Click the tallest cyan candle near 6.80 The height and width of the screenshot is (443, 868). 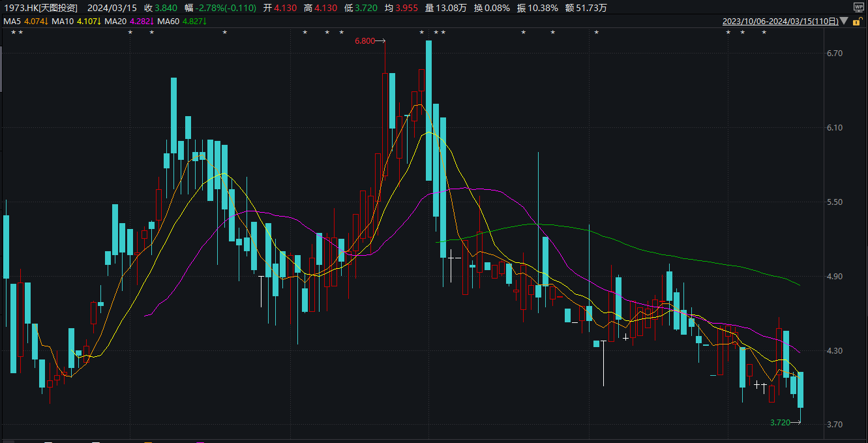pyautogui.click(x=428, y=110)
